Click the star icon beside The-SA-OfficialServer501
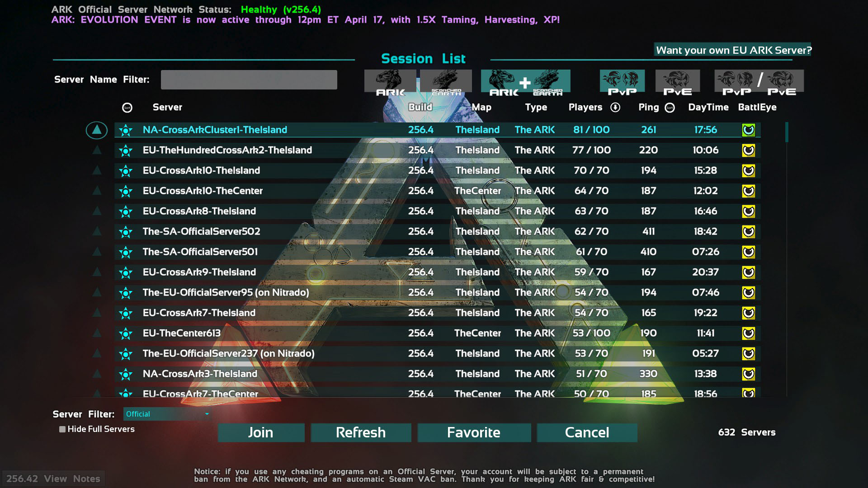This screenshot has width=868, height=488. point(126,252)
